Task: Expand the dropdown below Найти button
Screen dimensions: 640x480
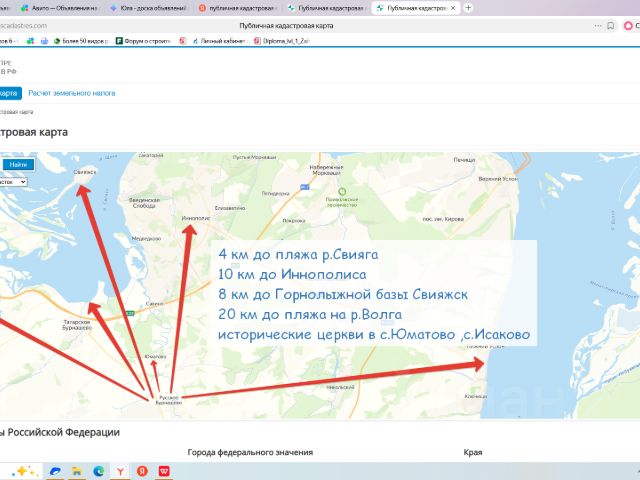Action: [x=13, y=182]
